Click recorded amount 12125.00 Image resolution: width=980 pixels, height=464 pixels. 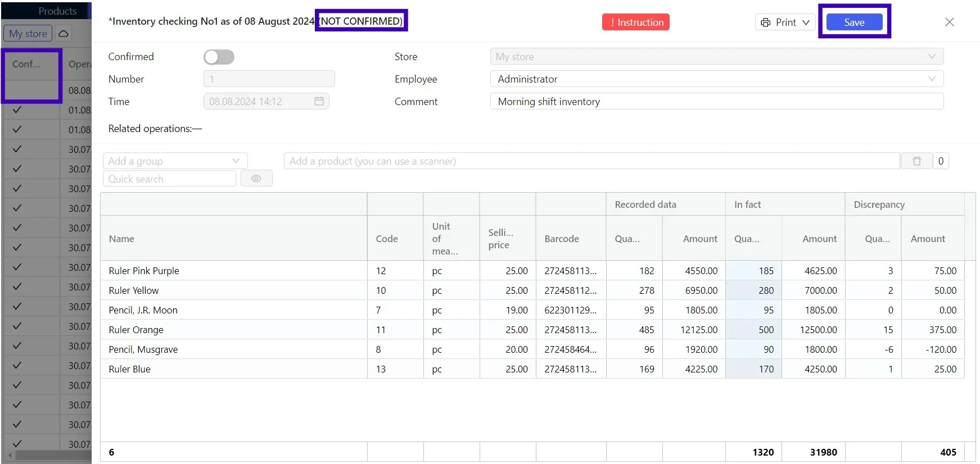pos(694,330)
